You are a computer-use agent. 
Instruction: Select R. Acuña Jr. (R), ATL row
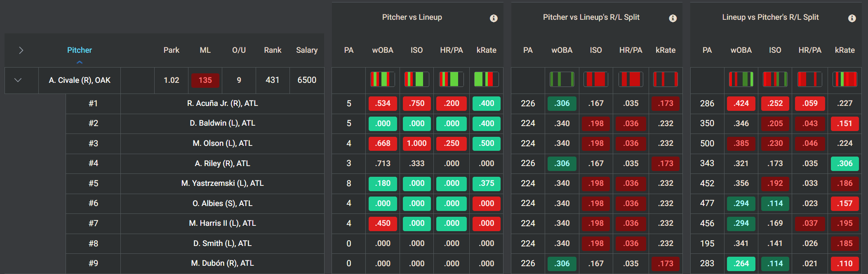222,103
